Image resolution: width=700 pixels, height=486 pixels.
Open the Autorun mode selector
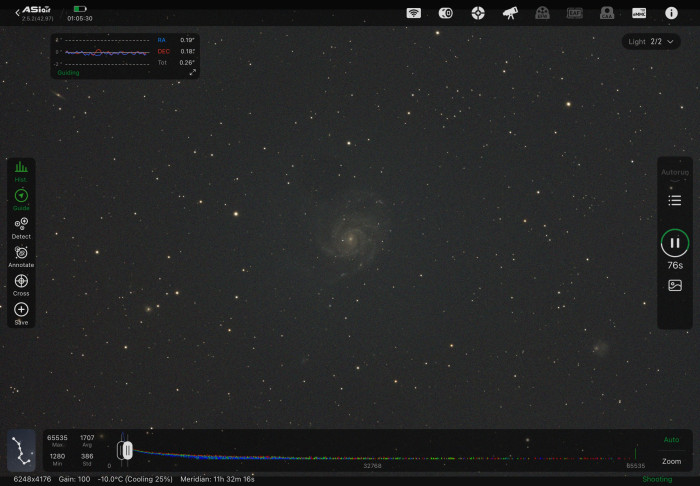(675, 175)
